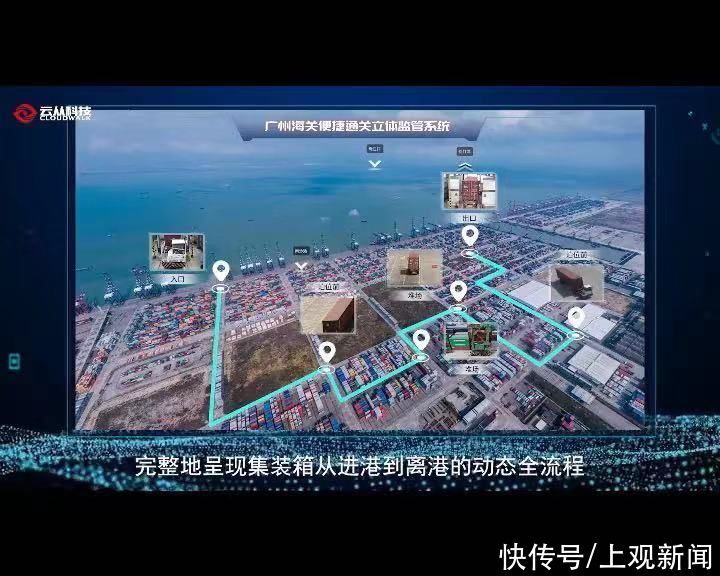The image size is (720, 576).
Task: Click the subtitle 完整地呈现集装箱从进港到离港的动态全流程
Action: tap(360, 466)
